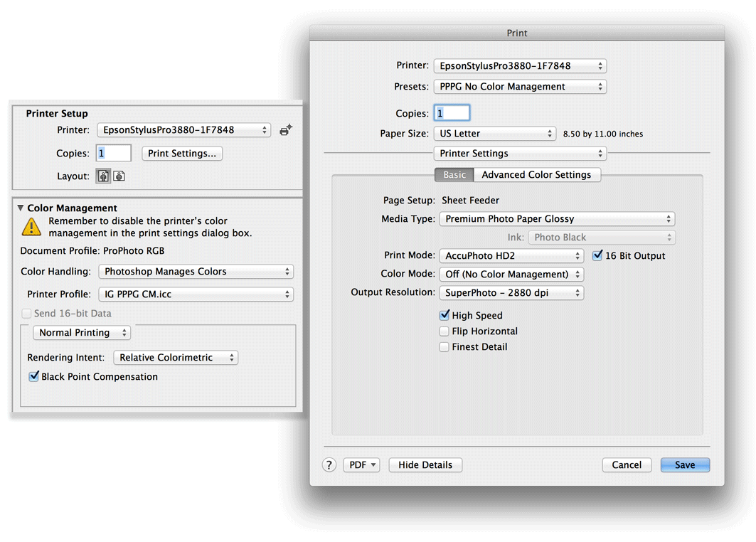
Task: Change the Rendering Intent dropdown
Action: pos(176,358)
